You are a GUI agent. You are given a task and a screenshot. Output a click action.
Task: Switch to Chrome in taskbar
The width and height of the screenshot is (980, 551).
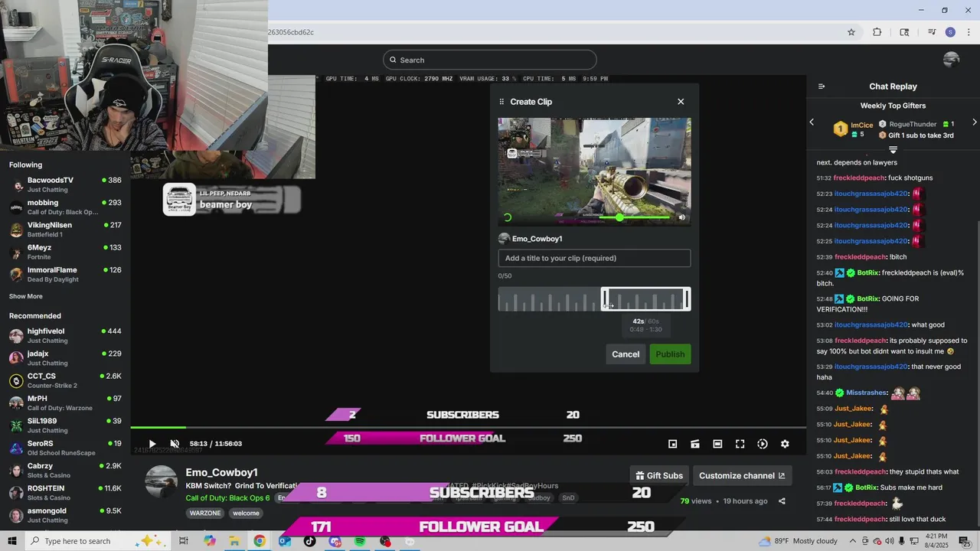coord(260,541)
